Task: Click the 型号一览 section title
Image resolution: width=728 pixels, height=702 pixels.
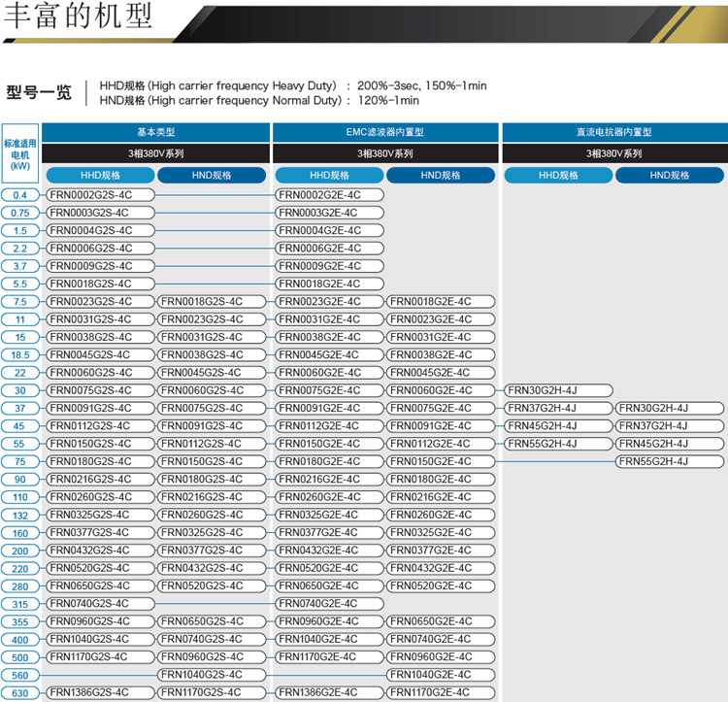Action: click(39, 93)
